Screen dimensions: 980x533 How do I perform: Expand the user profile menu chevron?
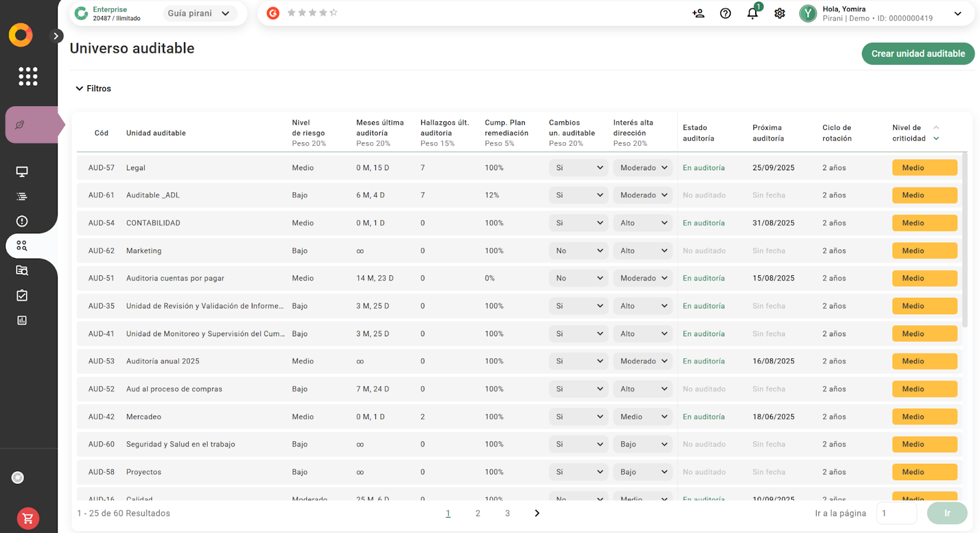coord(957,13)
